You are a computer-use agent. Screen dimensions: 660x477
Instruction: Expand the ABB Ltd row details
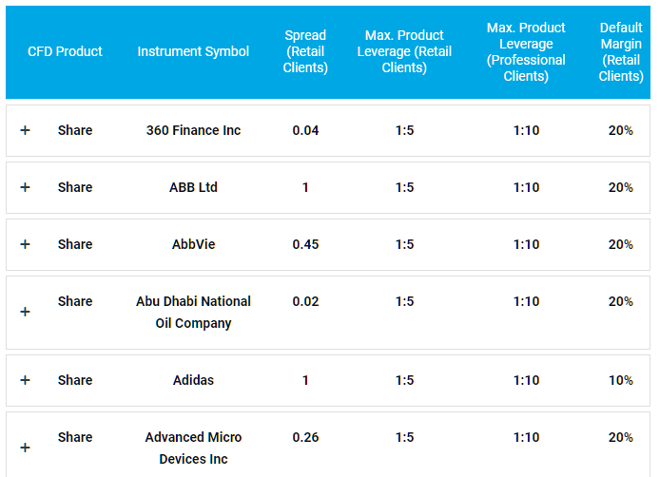point(25,187)
